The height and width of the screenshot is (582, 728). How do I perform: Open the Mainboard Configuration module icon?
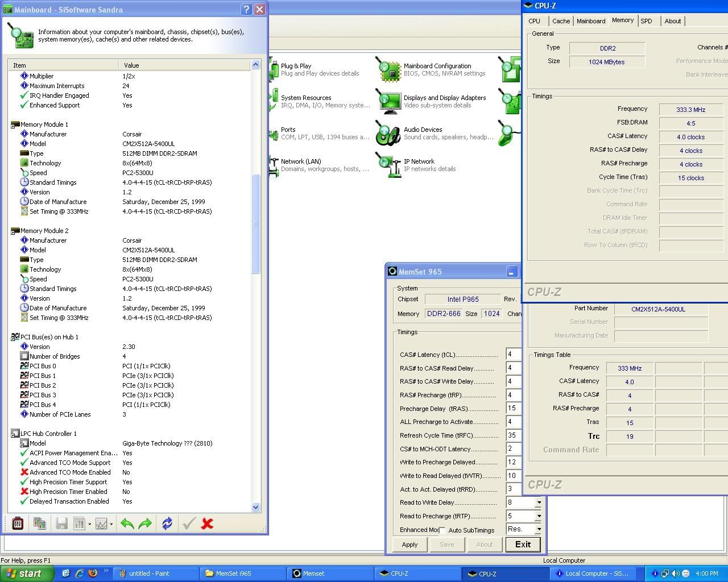[388, 69]
